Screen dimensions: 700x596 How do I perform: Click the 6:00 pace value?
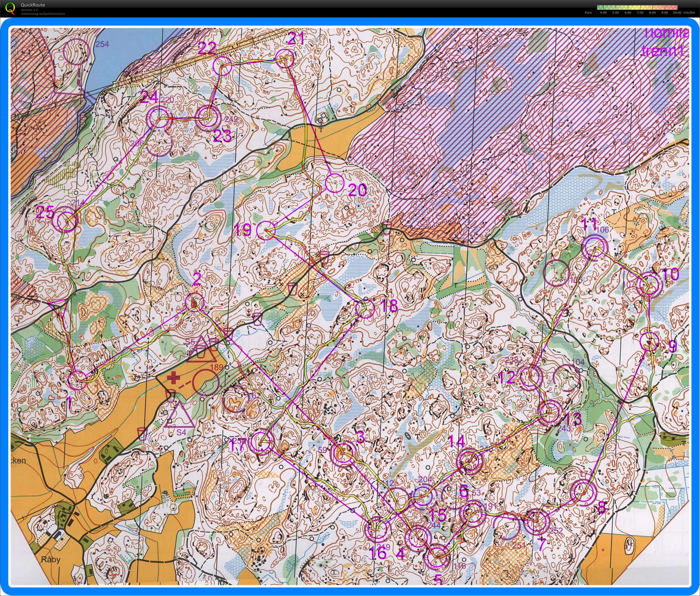click(628, 13)
